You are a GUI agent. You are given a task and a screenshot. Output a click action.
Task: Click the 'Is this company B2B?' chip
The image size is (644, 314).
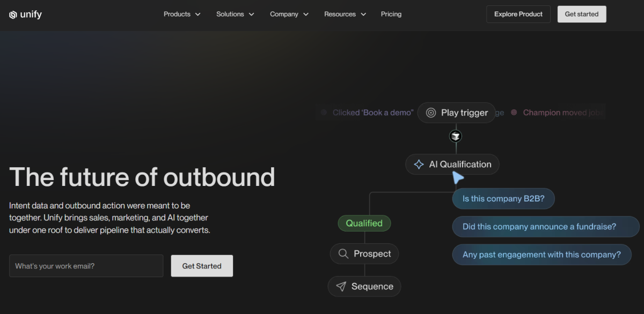coord(503,198)
